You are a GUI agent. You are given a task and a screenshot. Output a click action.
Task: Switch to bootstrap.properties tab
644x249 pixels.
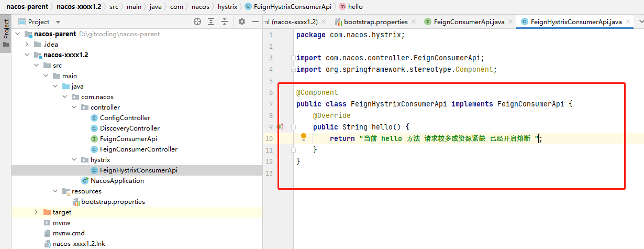(x=375, y=21)
